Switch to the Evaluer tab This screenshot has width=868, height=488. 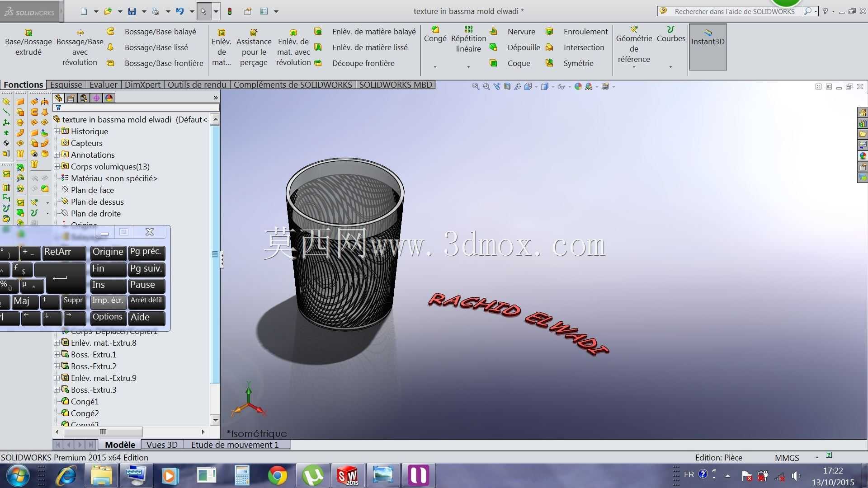click(104, 84)
